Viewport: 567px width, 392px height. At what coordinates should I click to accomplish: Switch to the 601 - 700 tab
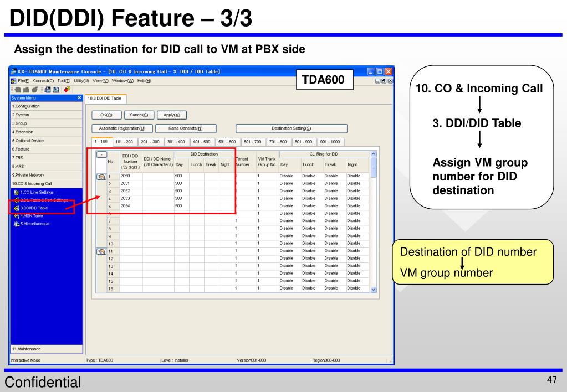point(252,142)
